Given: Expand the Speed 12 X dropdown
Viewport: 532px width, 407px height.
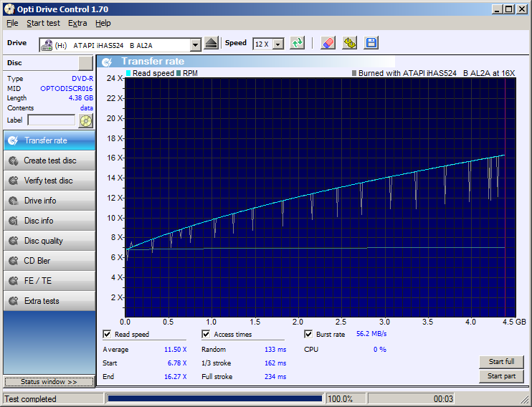Looking at the screenshot, I should (278, 44).
